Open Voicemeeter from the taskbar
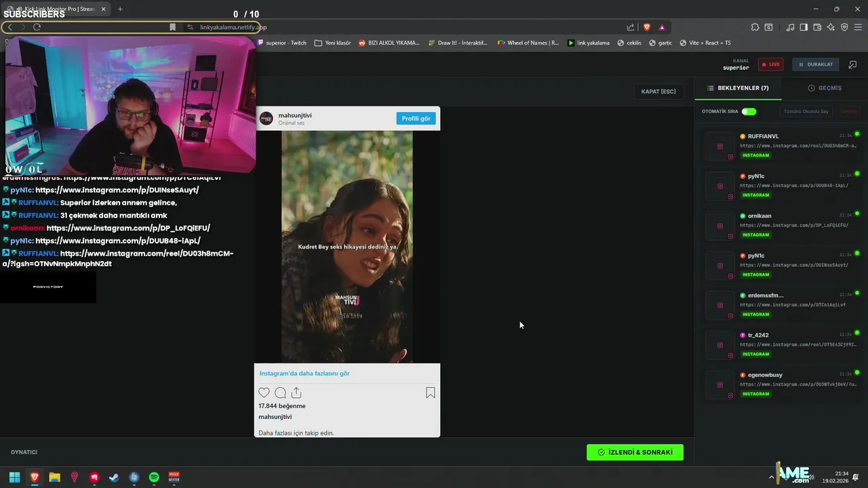Screen dimensions: 868x488 [174, 477]
